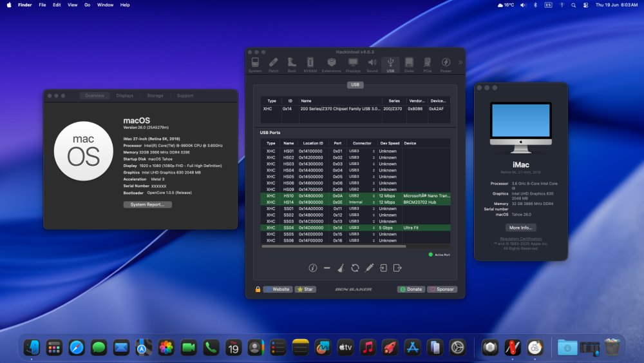This screenshot has width=644, height=363.
Task: Open Music from the Dock
Action: [x=368, y=348]
